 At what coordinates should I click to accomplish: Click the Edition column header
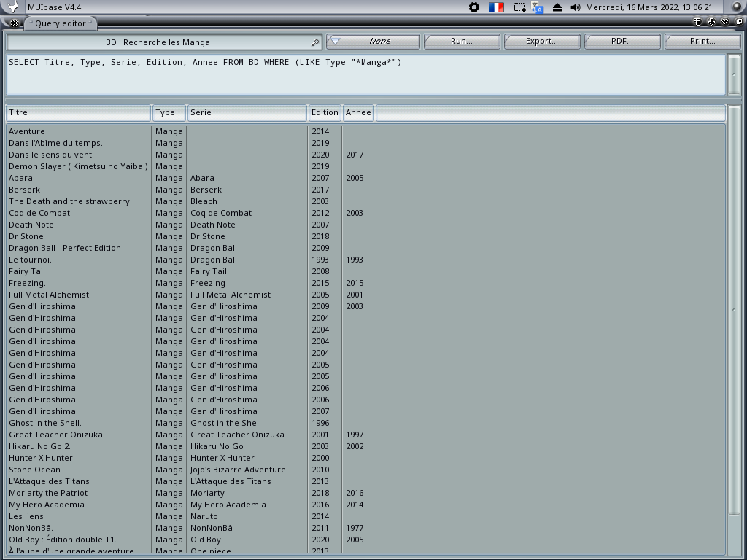point(325,113)
